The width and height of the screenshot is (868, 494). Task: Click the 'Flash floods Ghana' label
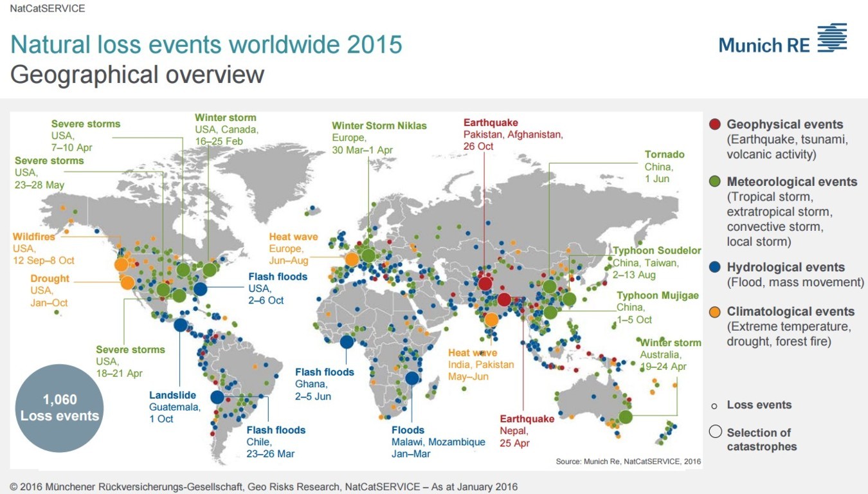(x=324, y=384)
